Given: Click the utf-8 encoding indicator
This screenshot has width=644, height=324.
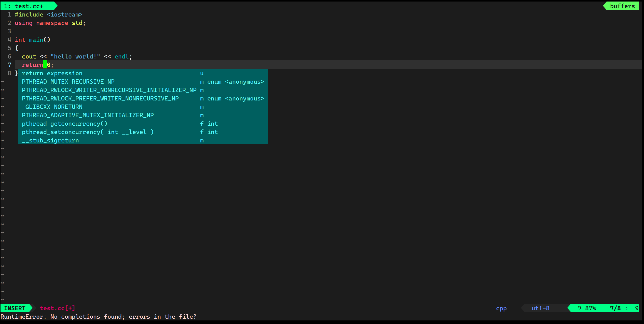Looking at the screenshot, I should tap(540, 308).
